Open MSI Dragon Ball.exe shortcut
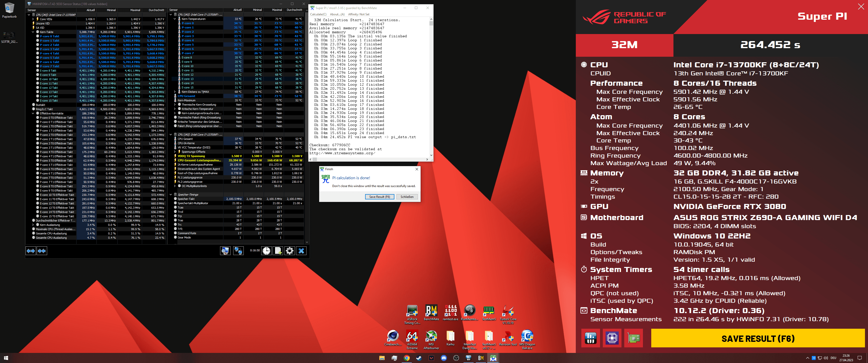This screenshot has width=868, height=363. tap(527, 339)
